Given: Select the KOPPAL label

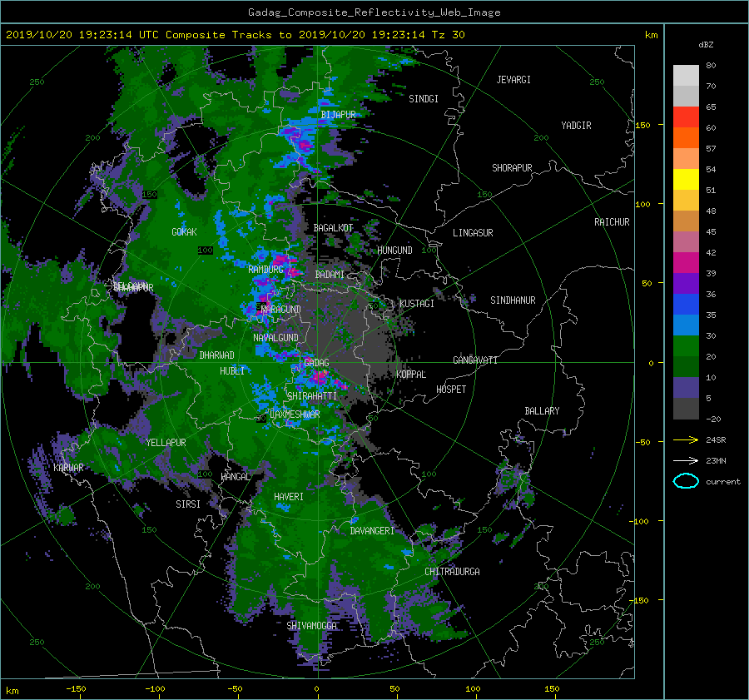Looking at the screenshot, I should [x=411, y=375].
